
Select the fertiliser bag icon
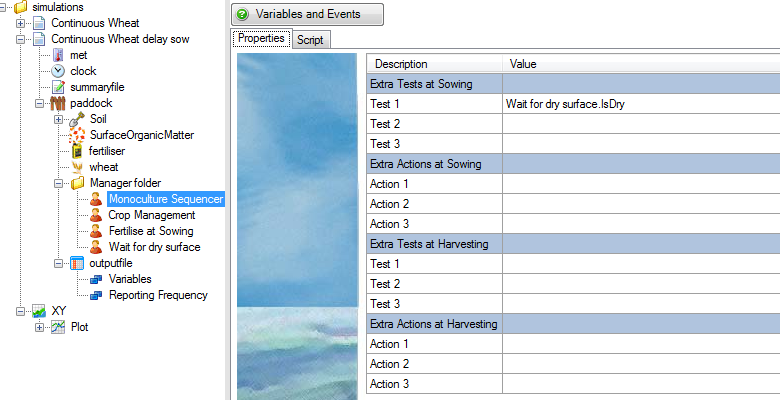click(x=77, y=151)
